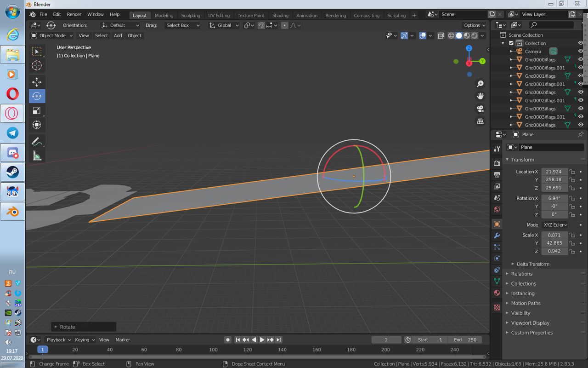Image resolution: width=588 pixels, height=368 pixels.
Task: Select the Measure ruler tool
Action: click(37, 156)
